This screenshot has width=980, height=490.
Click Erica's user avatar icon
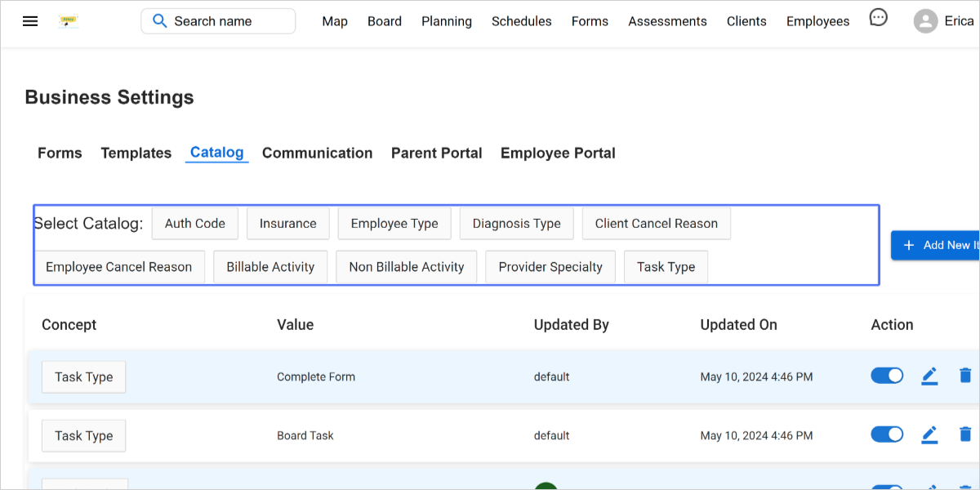tap(925, 21)
